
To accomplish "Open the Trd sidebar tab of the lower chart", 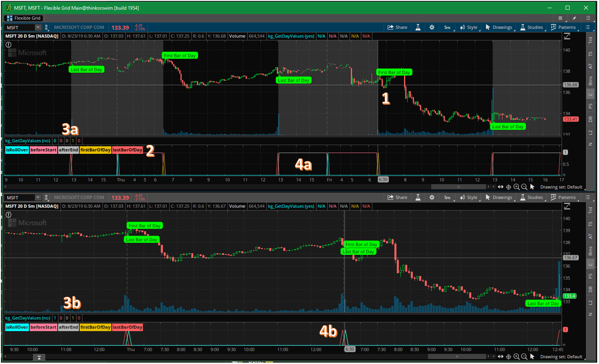I will (x=591, y=210).
